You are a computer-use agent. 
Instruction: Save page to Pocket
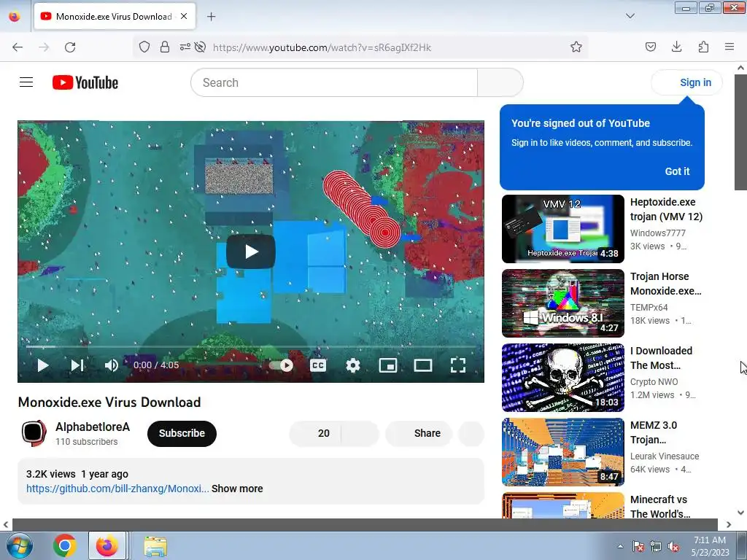(x=650, y=47)
